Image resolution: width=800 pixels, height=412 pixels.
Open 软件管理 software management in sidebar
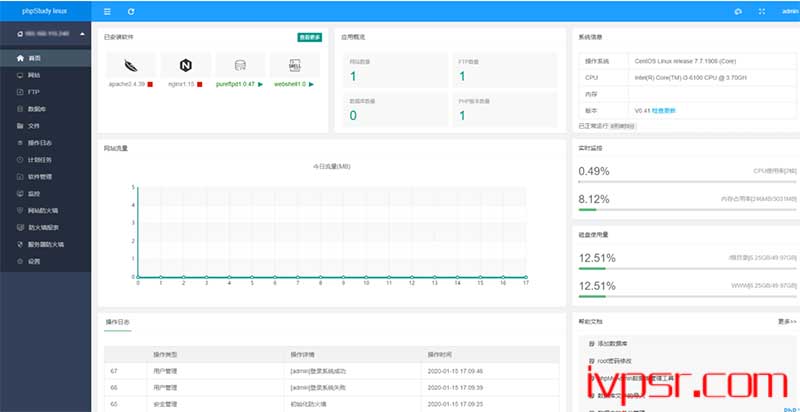pyautogui.click(x=45, y=176)
